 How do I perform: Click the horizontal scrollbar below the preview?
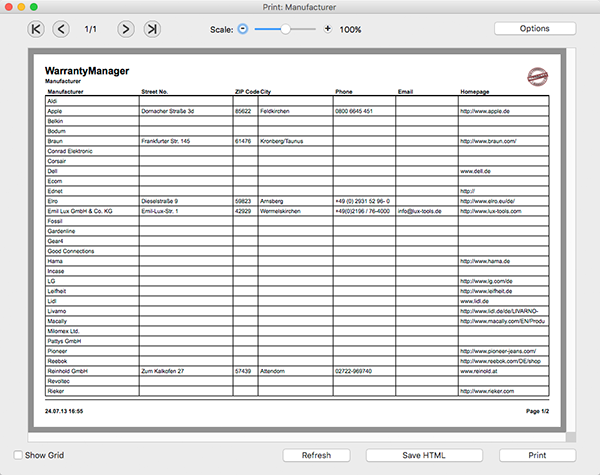297,437
